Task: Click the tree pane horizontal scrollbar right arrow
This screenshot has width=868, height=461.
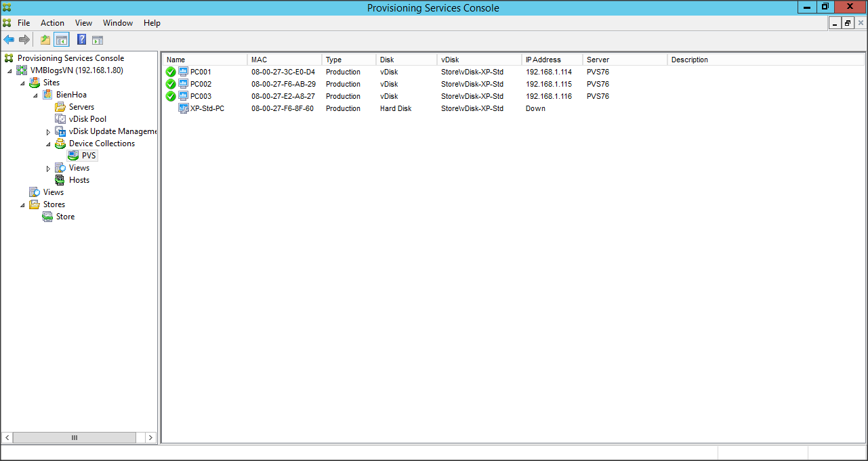Action: [150, 438]
